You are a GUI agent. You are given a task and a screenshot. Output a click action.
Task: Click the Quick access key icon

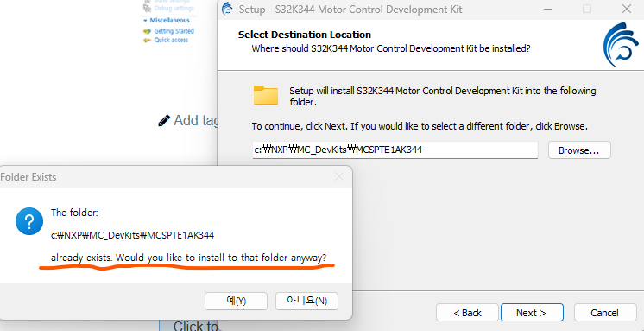(147, 41)
